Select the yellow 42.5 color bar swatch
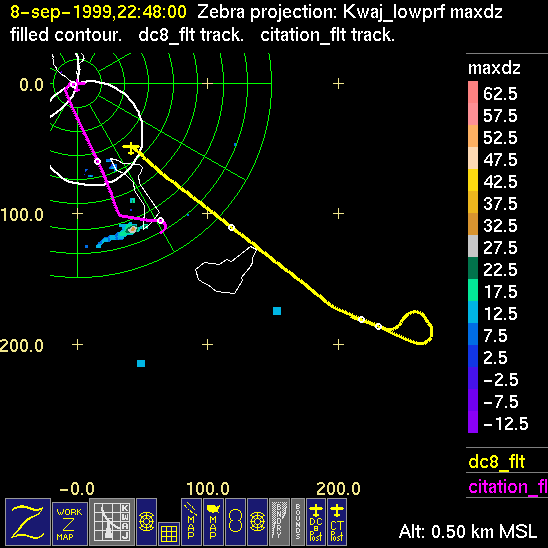Viewport: 548px width, 548px height. (x=473, y=180)
